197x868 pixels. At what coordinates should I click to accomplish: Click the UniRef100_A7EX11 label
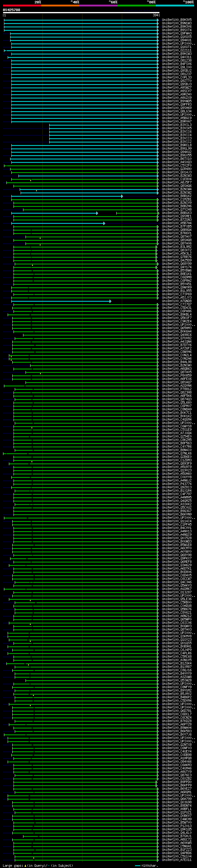pos(177,860)
